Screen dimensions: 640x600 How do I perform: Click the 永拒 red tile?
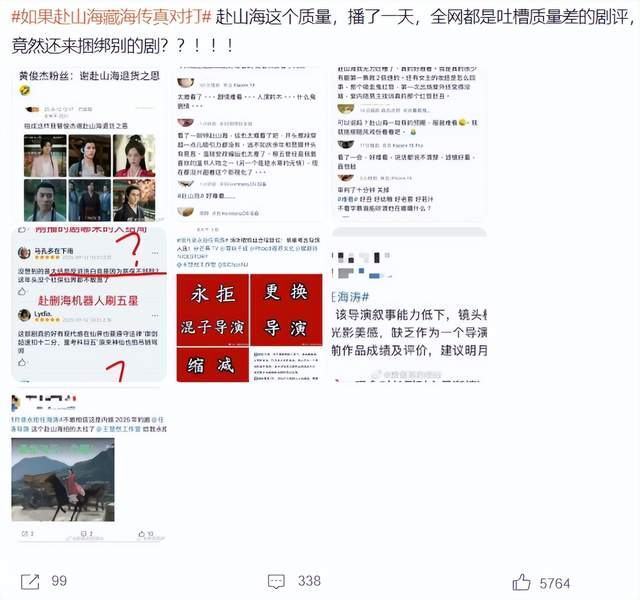[x=212, y=300]
